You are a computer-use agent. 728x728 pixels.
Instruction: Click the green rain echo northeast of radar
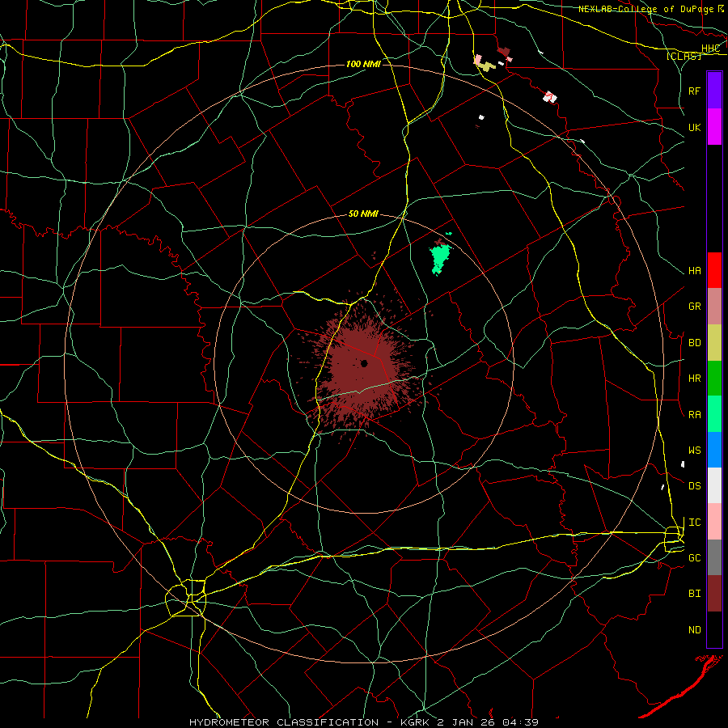point(439,259)
